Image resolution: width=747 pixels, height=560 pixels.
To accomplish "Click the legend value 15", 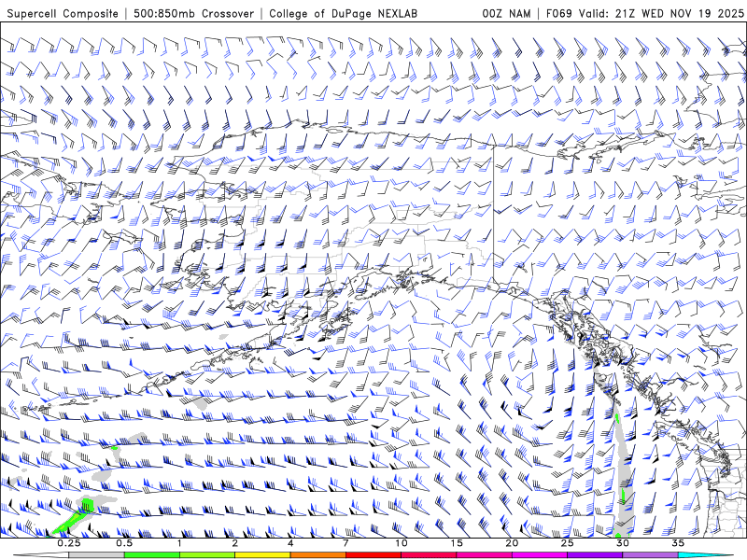I will tap(457, 543).
